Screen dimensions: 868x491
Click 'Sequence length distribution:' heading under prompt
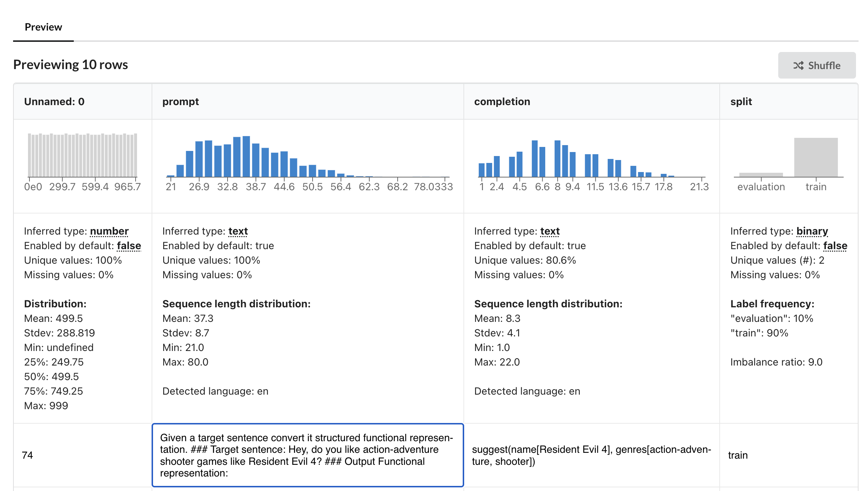point(236,304)
